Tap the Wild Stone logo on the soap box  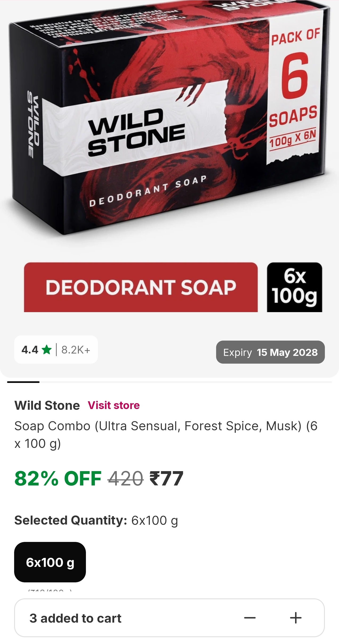pyautogui.click(x=136, y=132)
